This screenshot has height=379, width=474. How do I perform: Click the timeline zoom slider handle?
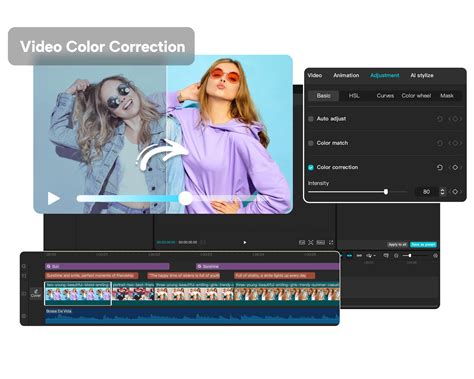pos(410,256)
